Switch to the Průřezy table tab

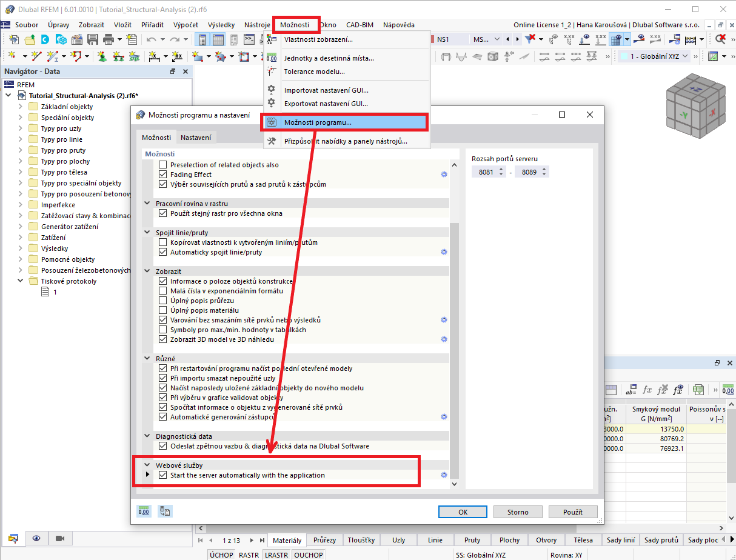click(324, 539)
